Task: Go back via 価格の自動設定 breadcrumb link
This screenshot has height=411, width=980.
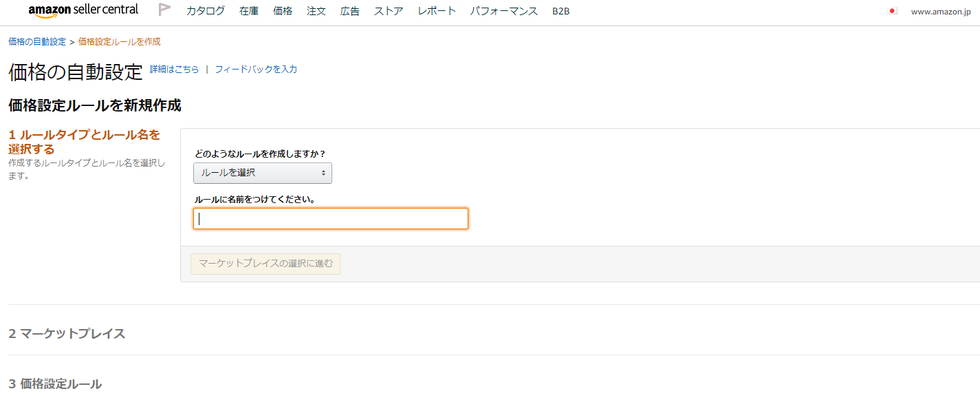Action: click(x=37, y=41)
